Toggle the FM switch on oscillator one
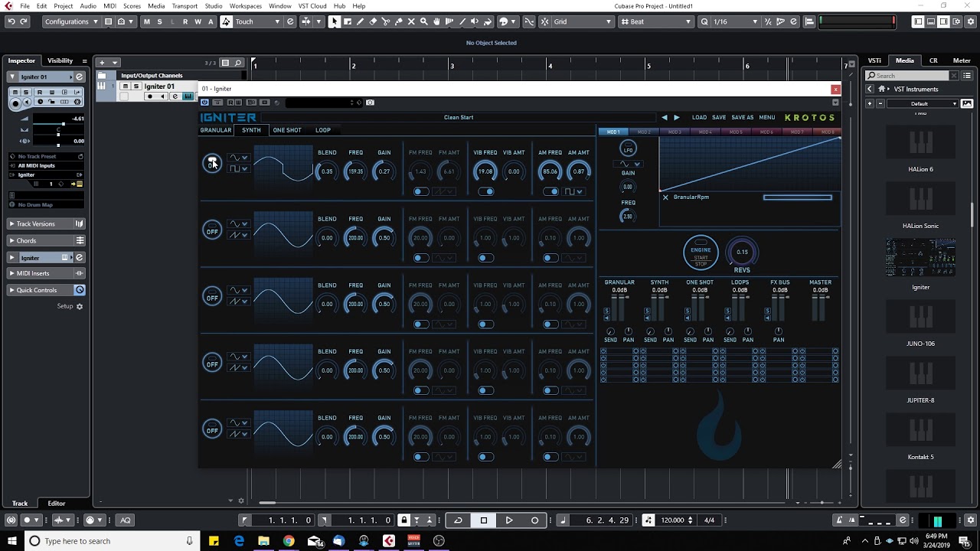Viewport: 980px width, 551px height. [x=421, y=191]
